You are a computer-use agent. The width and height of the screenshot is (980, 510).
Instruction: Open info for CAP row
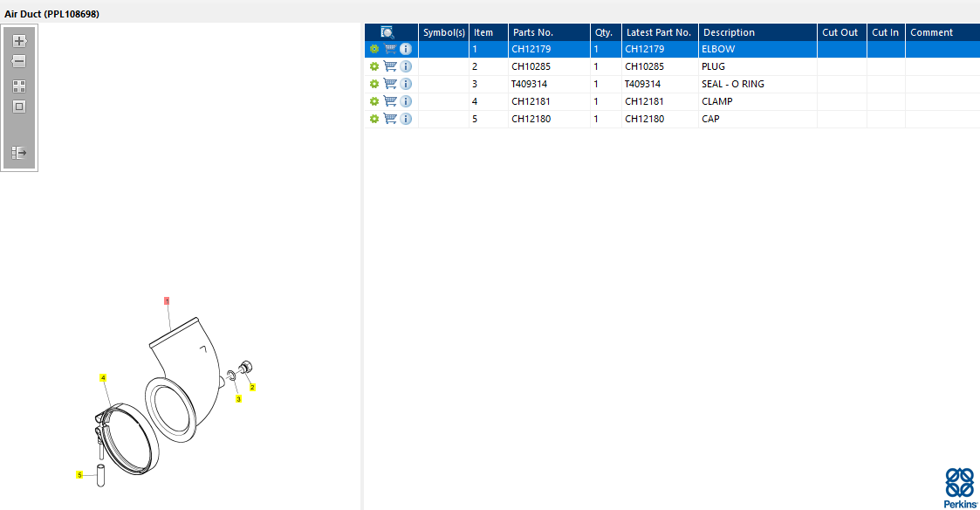pos(406,119)
